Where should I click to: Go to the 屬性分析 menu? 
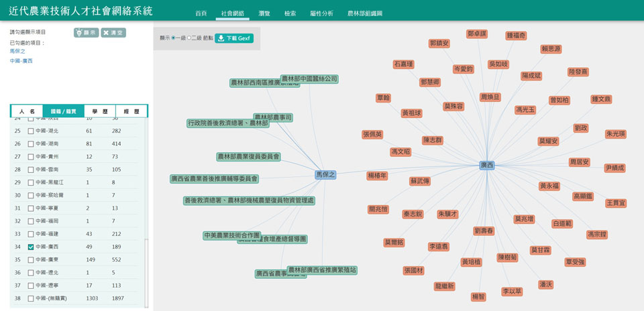tap(321, 13)
